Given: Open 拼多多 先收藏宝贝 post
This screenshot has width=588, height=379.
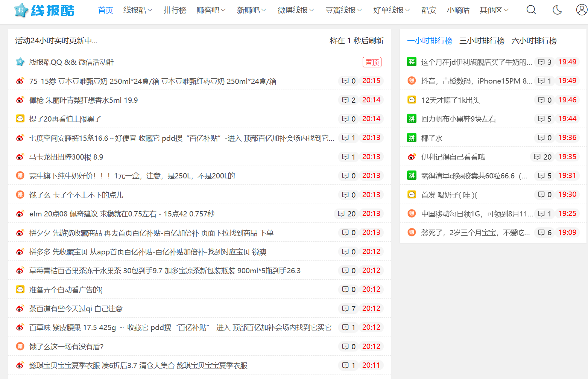Looking at the screenshot, I should (148, 252).
